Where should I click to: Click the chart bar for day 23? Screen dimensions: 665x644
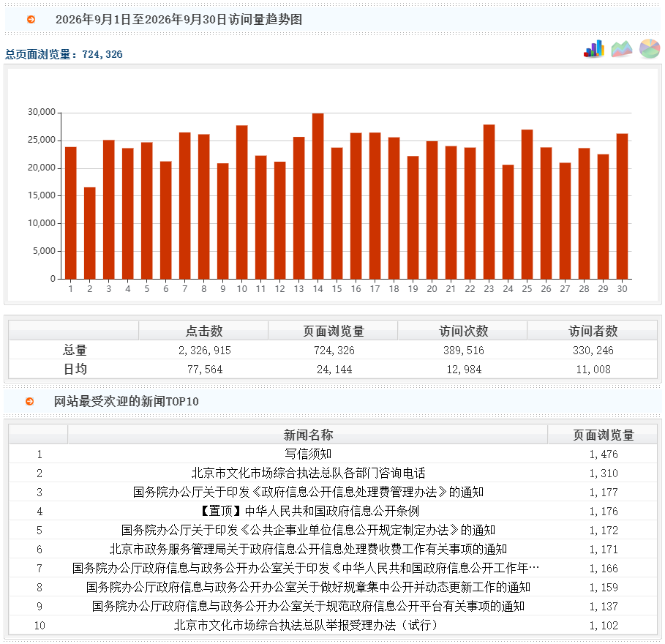pos(489,201)
